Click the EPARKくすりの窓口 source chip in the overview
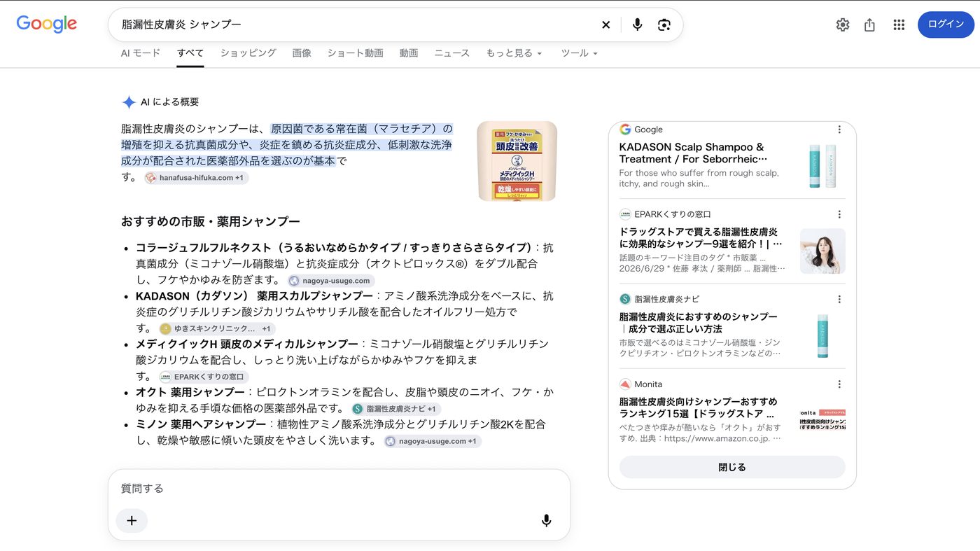980x551 pixels. pos(204,377)
